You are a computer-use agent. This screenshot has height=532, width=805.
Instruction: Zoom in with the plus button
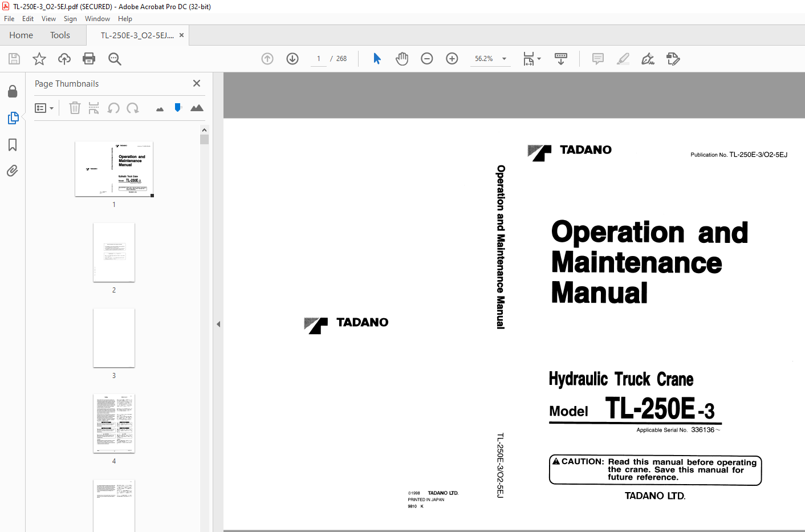coord(452,59)
